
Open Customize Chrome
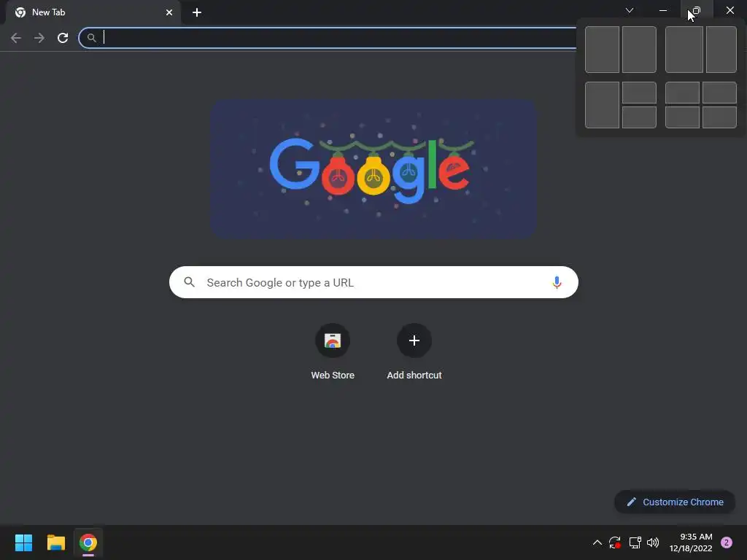coord(675,502)
